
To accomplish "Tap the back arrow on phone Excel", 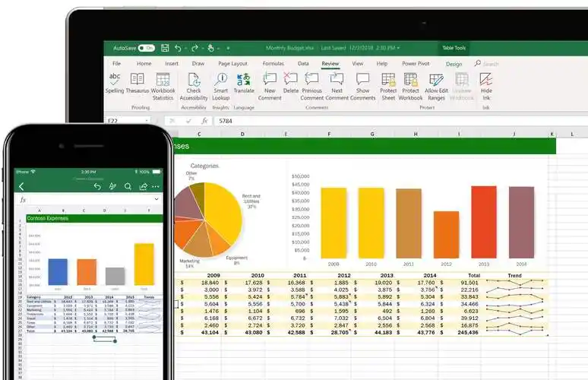I will (x=21, y=186).
